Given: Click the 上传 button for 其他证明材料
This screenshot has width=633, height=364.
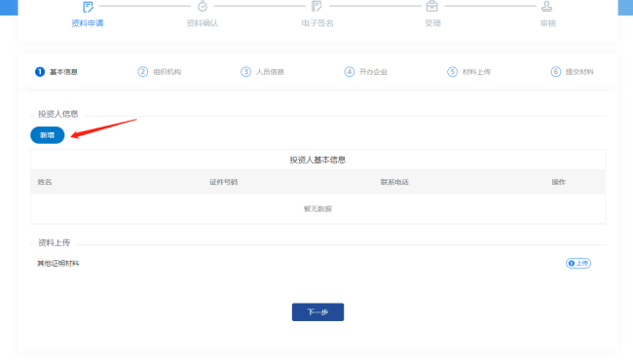Looking at the screenshot, I should [x=578, y=263].
